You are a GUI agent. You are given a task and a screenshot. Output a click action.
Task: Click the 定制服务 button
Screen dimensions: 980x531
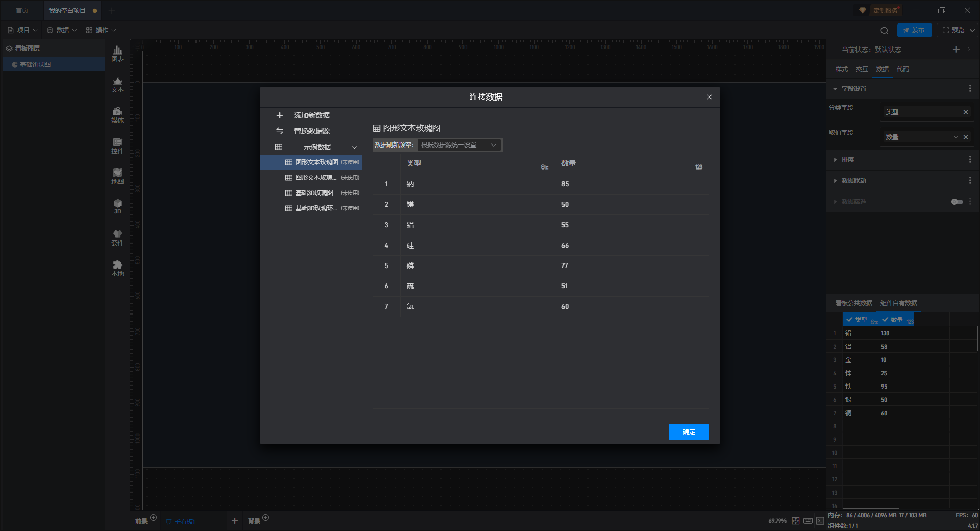pyautogui.click(x=885, y=10)
